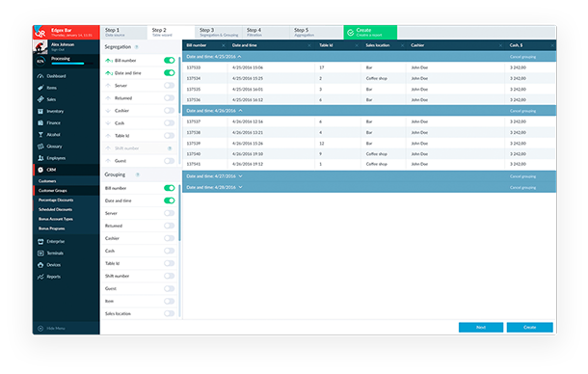
Task: Open Step 4 Filtration tab
Action: coord(266,32)
